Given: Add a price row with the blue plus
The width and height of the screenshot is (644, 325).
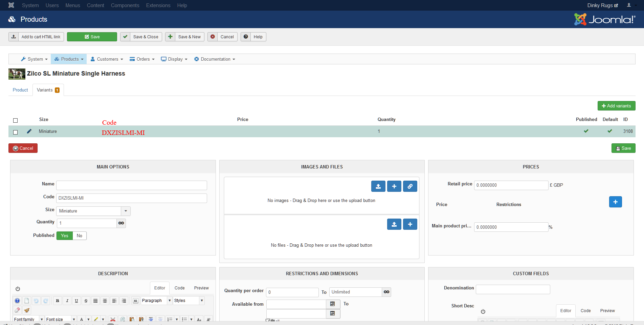Looking at the screenshot, I should (x=616, y=202).
